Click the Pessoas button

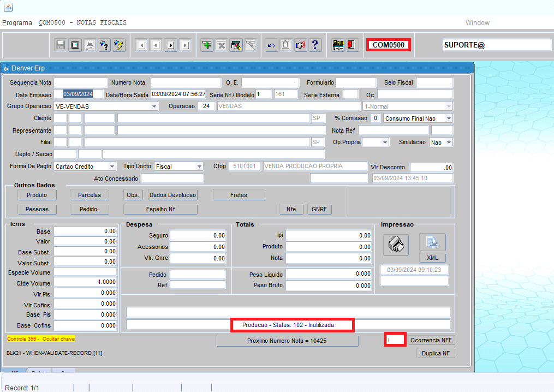coord(37,209)
